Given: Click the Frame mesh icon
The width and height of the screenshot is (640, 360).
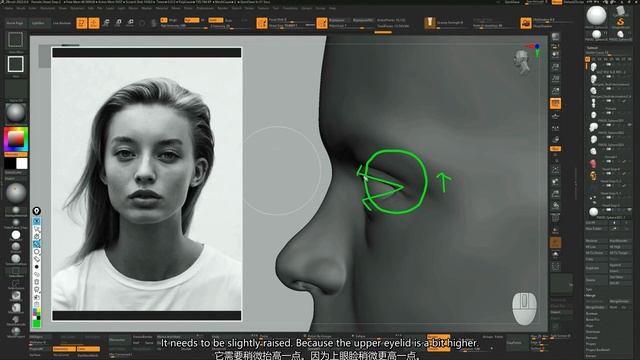Looking at the screenshot, I should 556,169.
